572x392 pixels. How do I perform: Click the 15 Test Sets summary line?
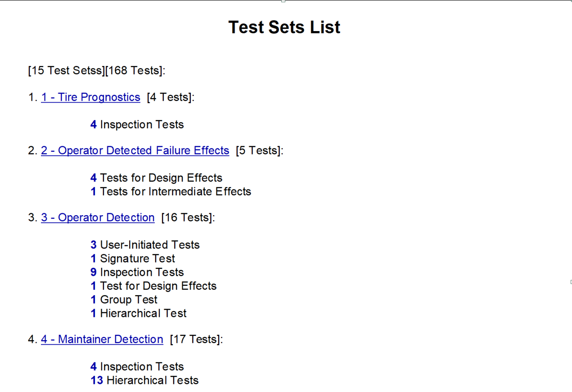[x=97, y=70]
